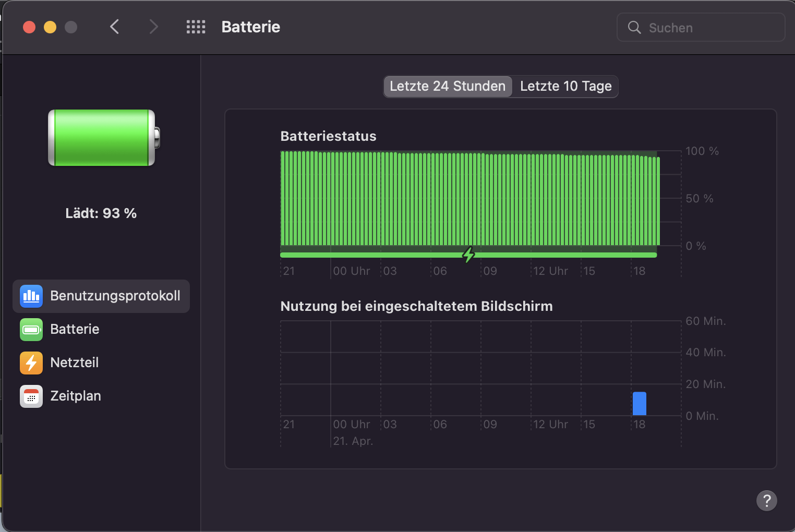Open the Netzteil settings section
The height and width of the screenshot is (532, 795).
75,362
